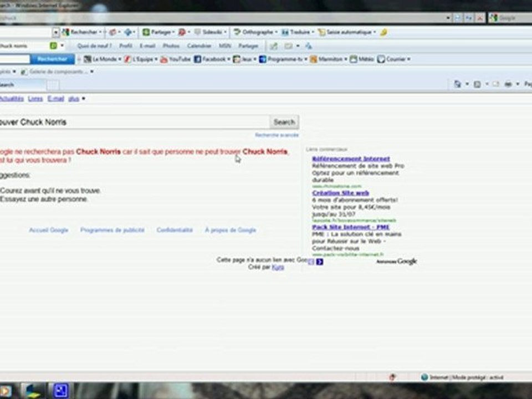This screenshot has width=532, height=399.
Task: Click the blue Rechercher button
Action: (52, 59)
